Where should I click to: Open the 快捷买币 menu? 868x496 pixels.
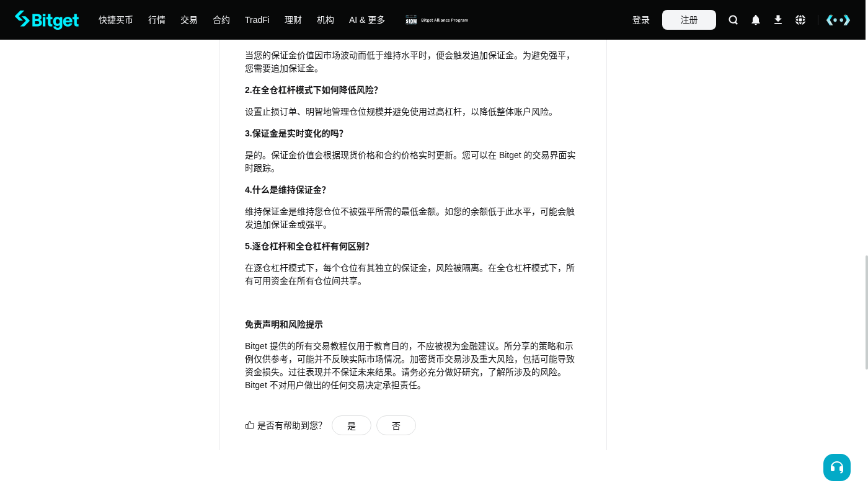(x=116, y=20)
